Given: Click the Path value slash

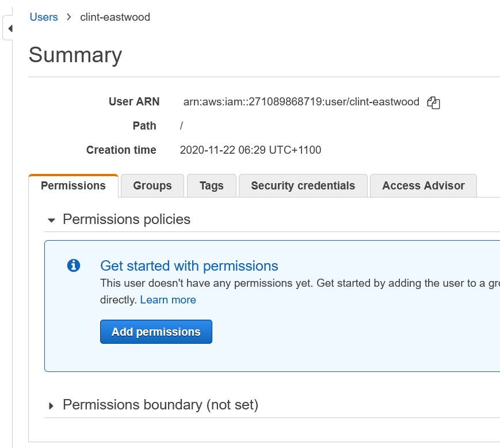Looking at the screenshot, I should [x=182, y=126].
